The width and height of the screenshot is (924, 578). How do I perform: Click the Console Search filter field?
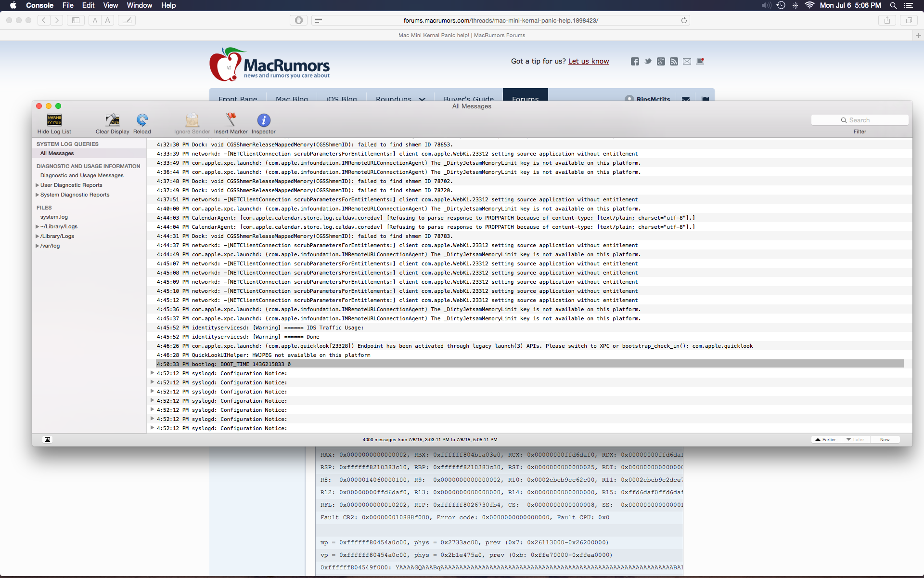[860, 120]
